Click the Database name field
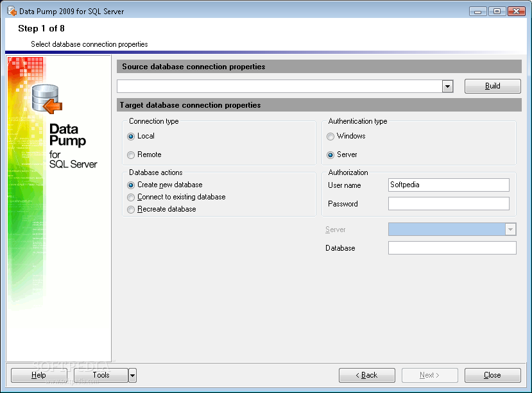This screenshot has width=532, height=393. (x=452, y=248)
